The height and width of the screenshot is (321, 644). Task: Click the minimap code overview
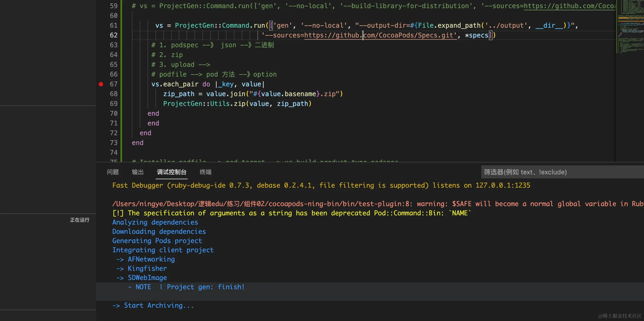tap(630, 27)
